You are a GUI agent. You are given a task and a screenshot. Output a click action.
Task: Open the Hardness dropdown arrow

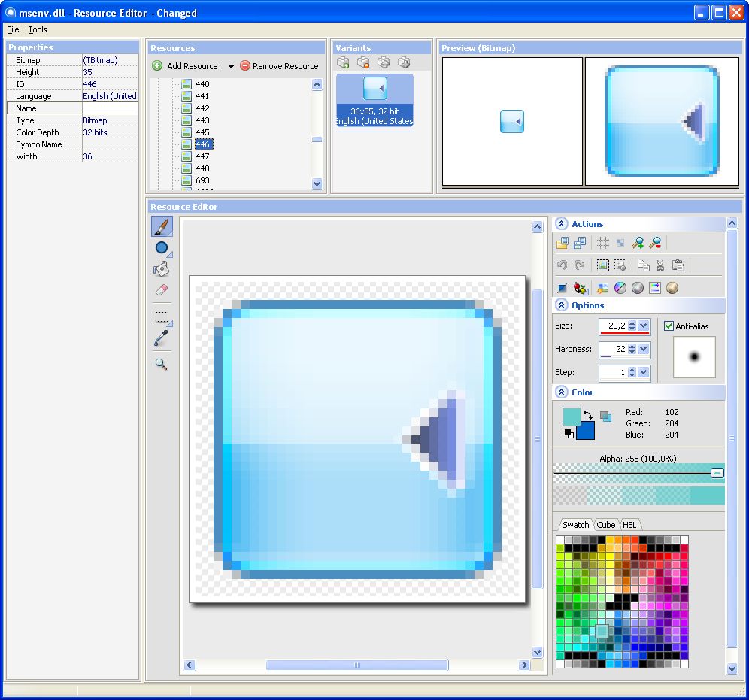coord(643,349)
